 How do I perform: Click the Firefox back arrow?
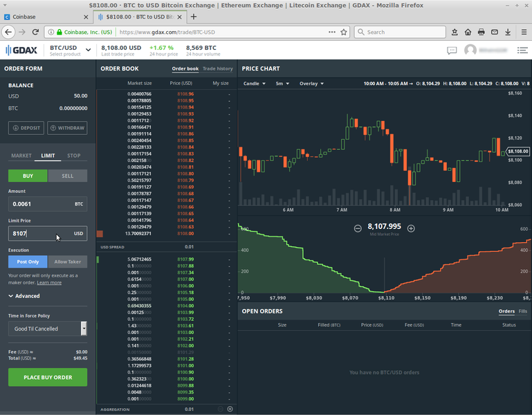(8, 32)
